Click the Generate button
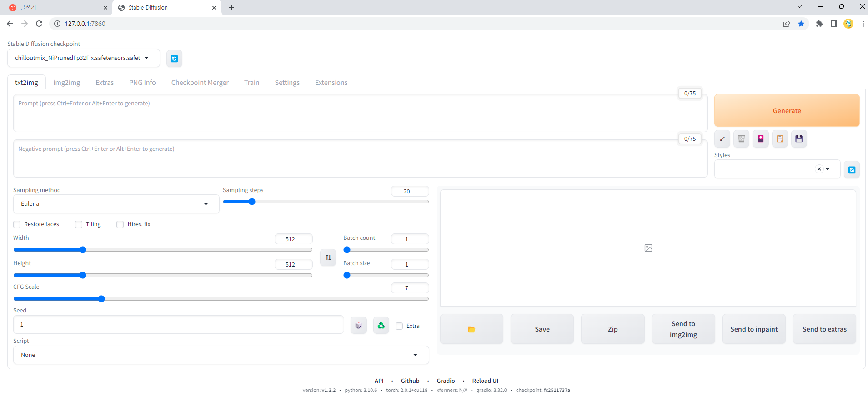The height and width of the screenshot is (401, 868). (x=787, y=111)
